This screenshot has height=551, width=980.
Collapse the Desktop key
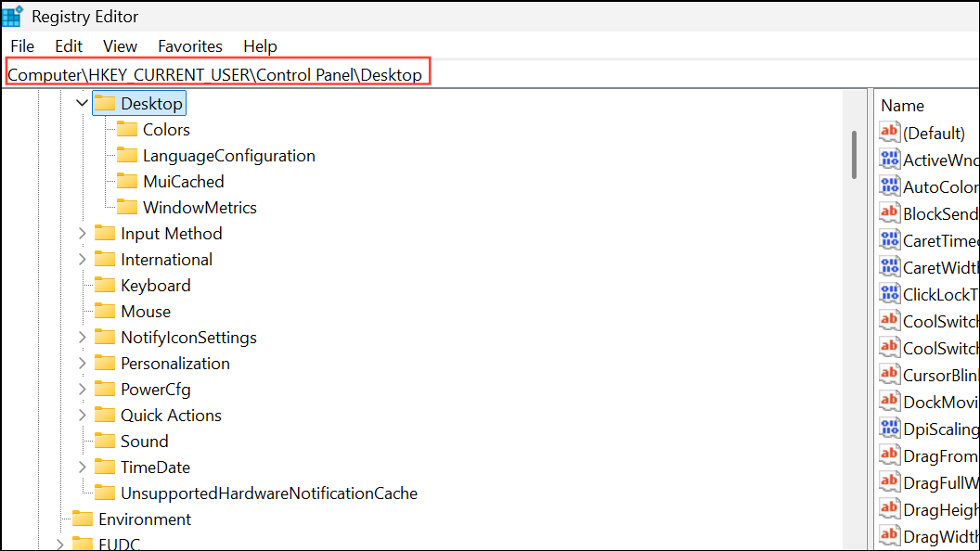click(82, 103)
